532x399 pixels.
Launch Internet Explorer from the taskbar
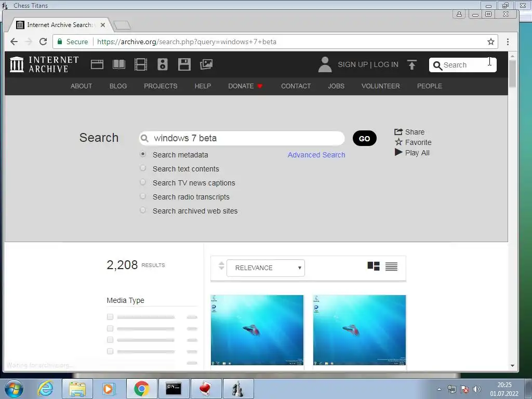[46, 389]
